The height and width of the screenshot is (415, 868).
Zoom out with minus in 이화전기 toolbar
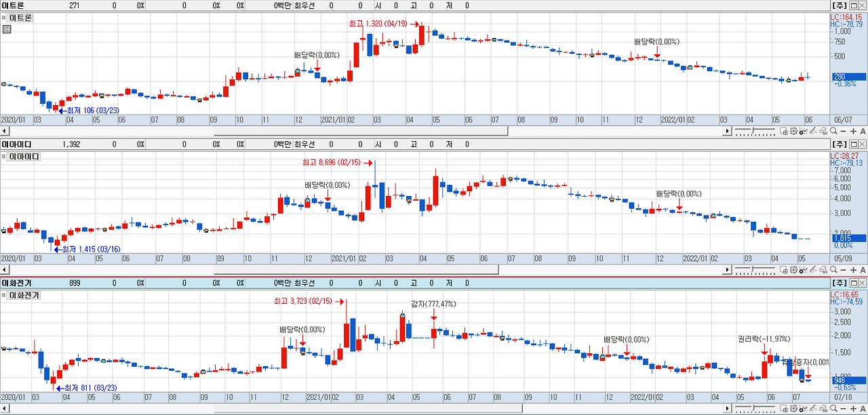pos(843,409)
